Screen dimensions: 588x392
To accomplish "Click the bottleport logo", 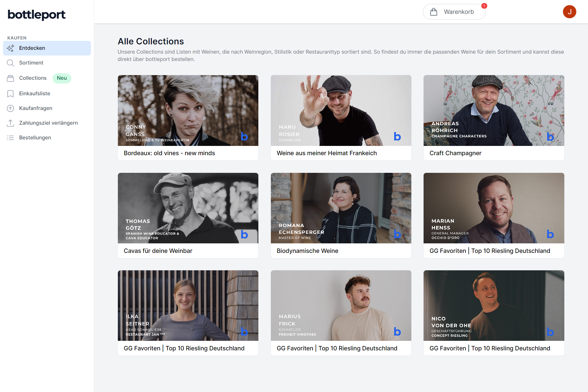I will tap(36, 14).
